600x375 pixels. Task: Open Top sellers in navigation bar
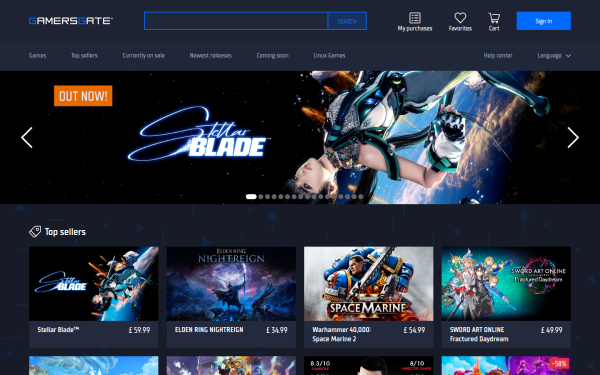(x=84, y=55)
